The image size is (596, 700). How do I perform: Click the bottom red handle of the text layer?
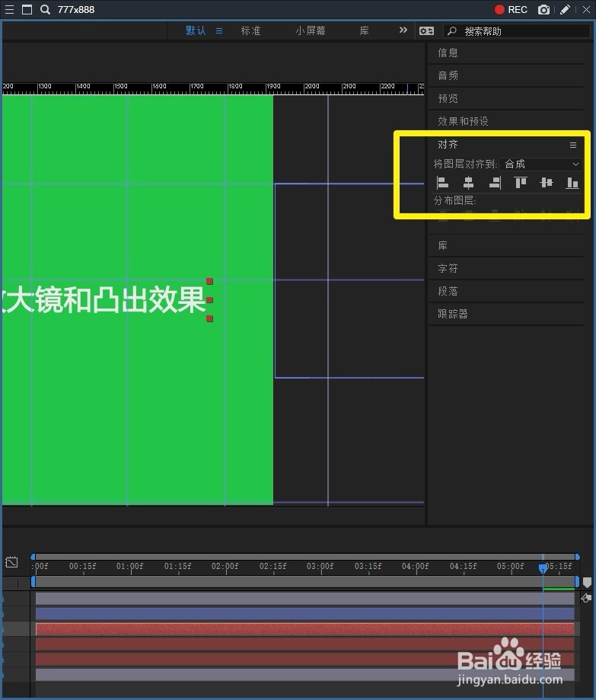tap(209, 318)
